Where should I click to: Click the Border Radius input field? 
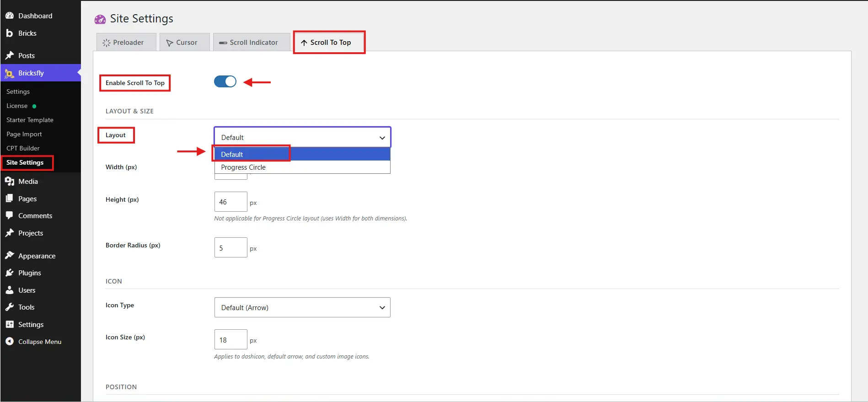point(231,247)
